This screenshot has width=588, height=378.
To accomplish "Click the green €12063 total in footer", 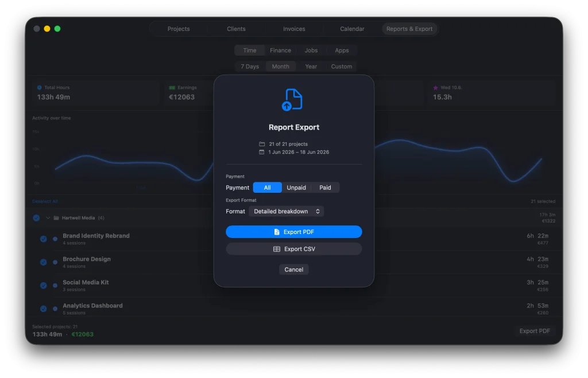I will (x=83, y=334).
